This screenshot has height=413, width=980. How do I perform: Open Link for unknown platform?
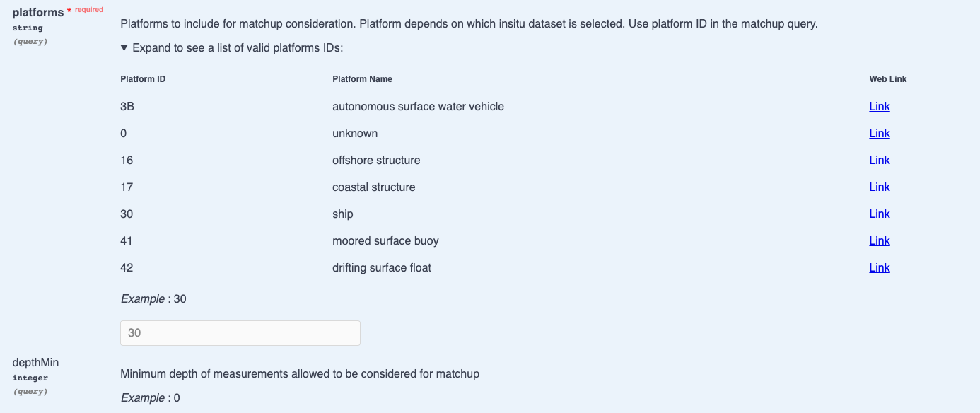[879, 134]
